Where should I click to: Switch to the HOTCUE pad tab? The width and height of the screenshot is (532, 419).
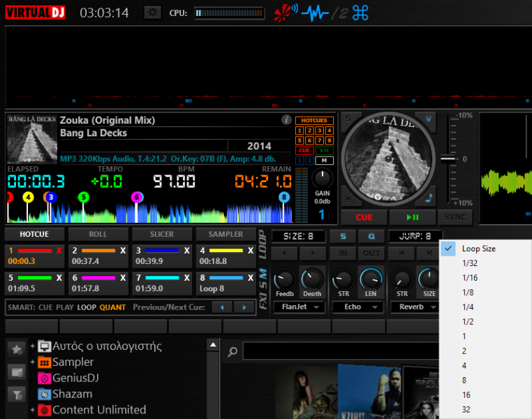34,234
